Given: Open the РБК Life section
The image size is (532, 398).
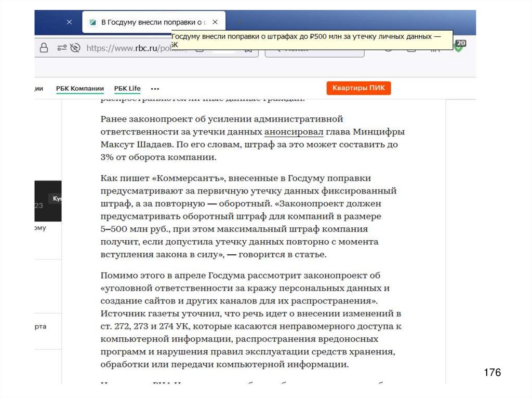Looking at the screenshot, I should [127, 89].
